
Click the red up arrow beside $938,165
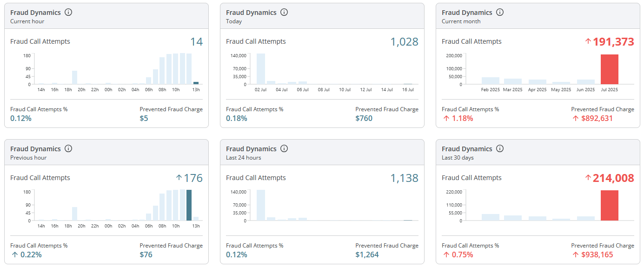pyautogui.click(x=577, y=255)
